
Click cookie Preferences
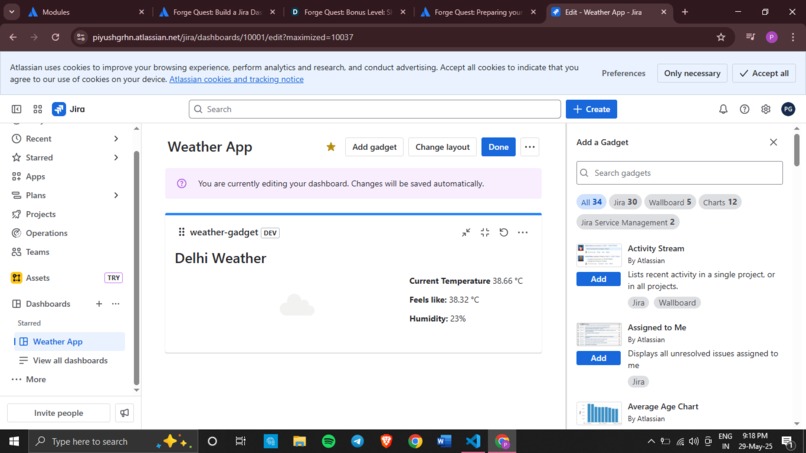[x=623, y=73]
